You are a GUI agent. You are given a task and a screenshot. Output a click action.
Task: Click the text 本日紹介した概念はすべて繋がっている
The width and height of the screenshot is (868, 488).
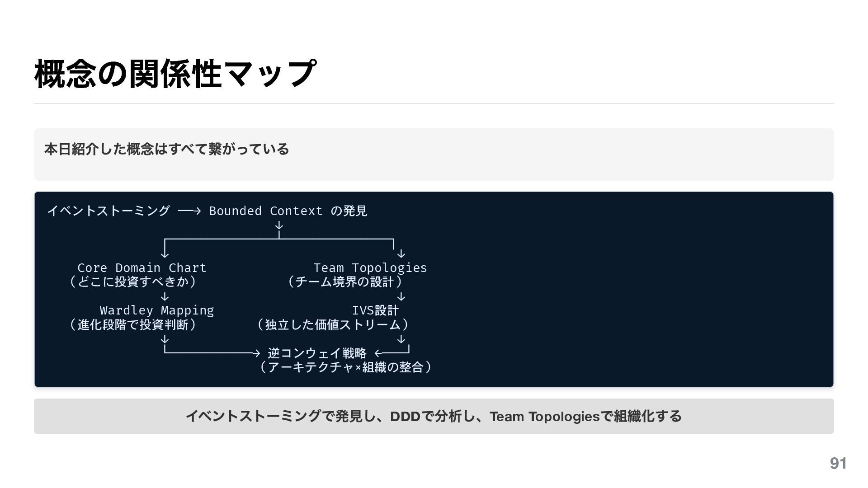coord(166,149)
